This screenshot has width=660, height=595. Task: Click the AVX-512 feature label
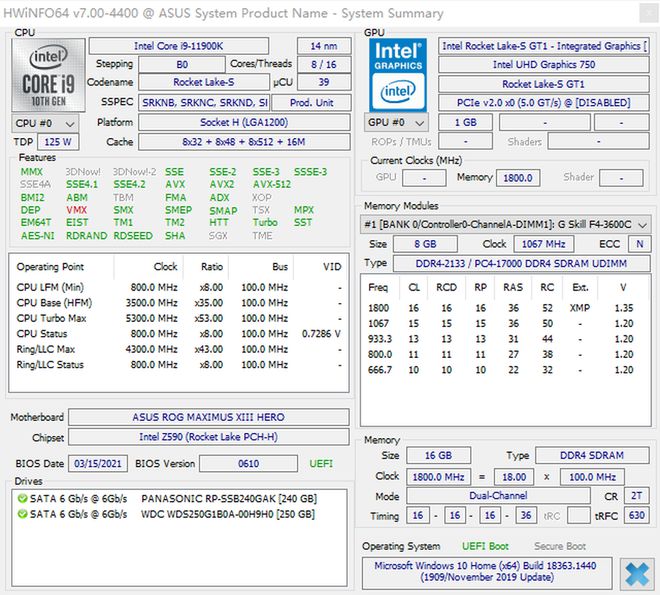pos(271,184)
